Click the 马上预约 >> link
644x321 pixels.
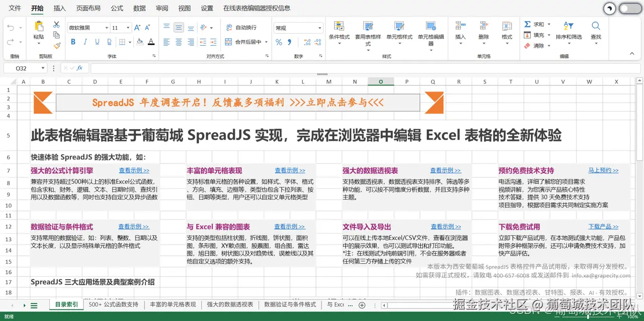[603, 170]
